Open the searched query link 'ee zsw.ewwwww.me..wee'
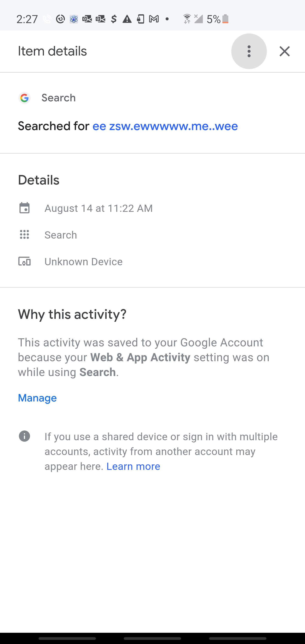Image resolution: width=305 pixels, height=644 pixels. point(165,126)
